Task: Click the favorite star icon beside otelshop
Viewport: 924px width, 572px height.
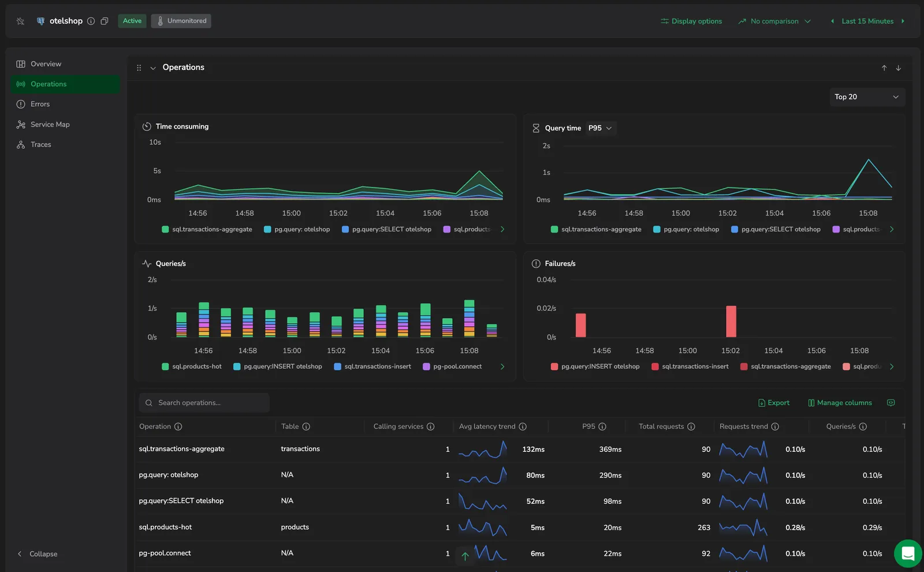Action: (x=21, y=21)
